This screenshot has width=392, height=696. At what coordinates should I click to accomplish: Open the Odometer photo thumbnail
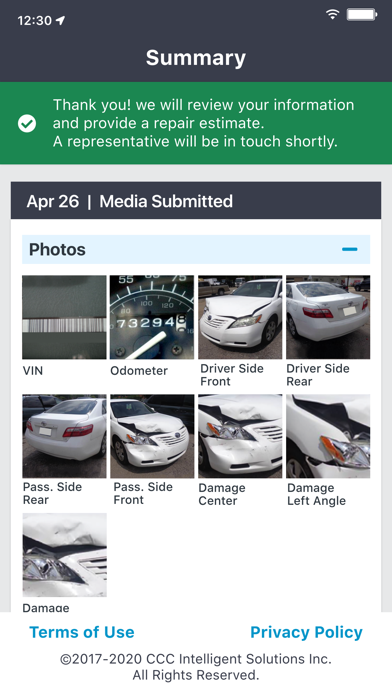click(152, 317)
